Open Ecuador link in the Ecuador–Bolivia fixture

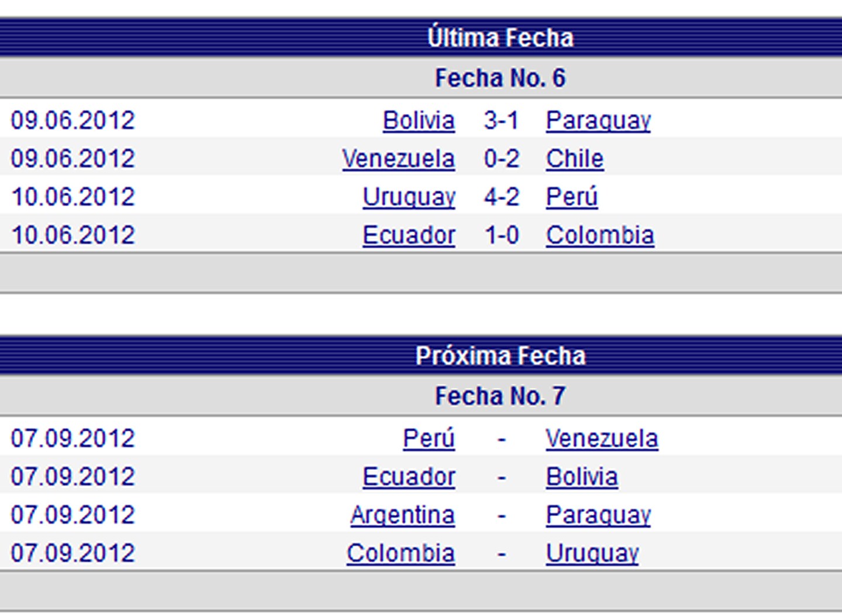click(x=409, y=477)
